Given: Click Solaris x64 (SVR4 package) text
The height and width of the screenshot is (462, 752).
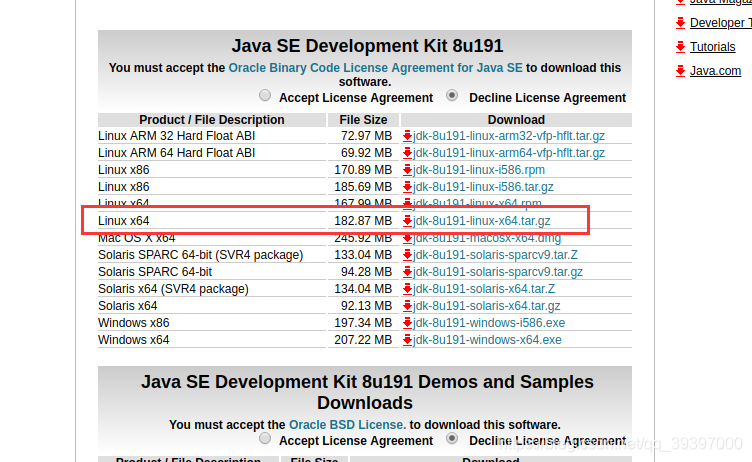Looking at the screenshot, I should (x=173, y=289).
